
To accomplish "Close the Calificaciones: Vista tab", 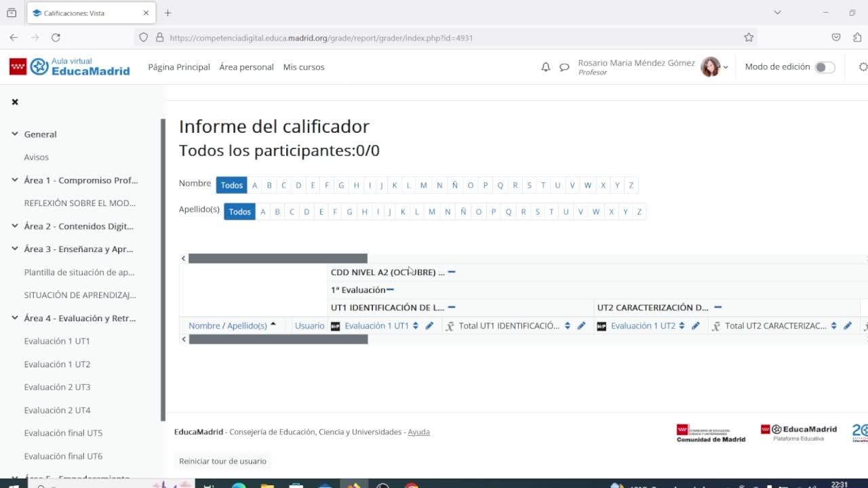I will tap(146, 13).
